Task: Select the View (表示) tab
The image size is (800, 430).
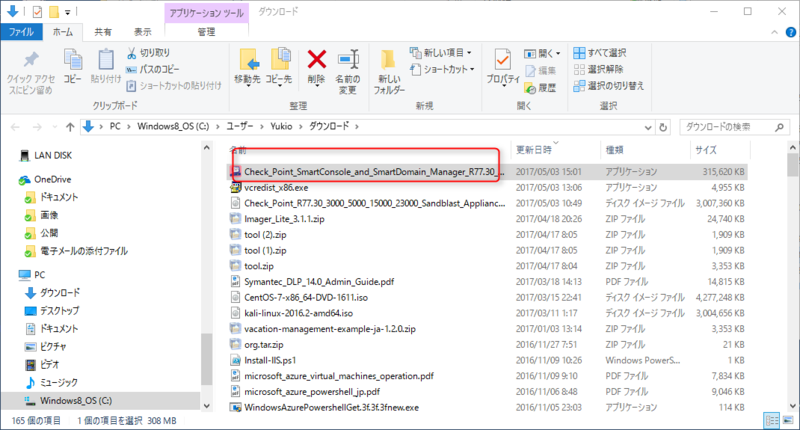Action: (142, 32)
